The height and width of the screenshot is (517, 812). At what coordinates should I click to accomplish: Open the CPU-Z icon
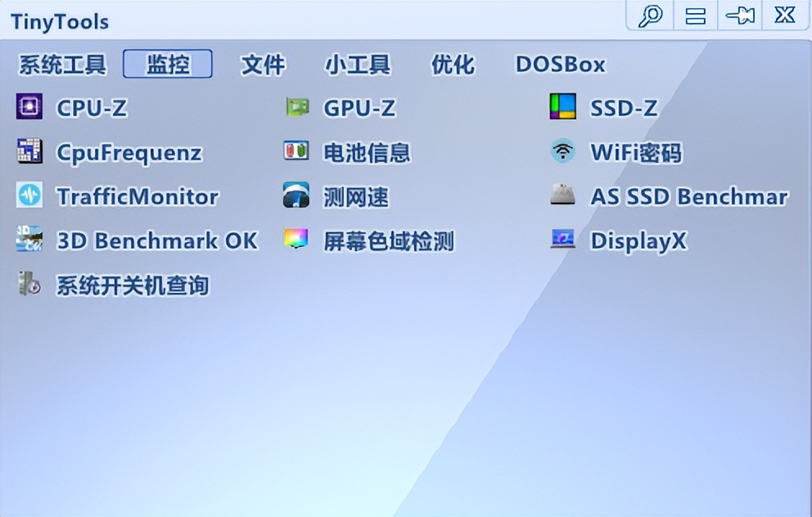[29, 106]
